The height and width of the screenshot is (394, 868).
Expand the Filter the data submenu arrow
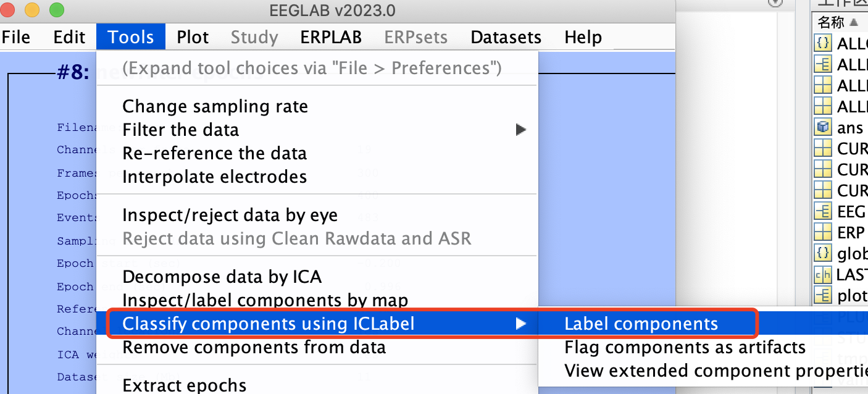click(521, 130)
